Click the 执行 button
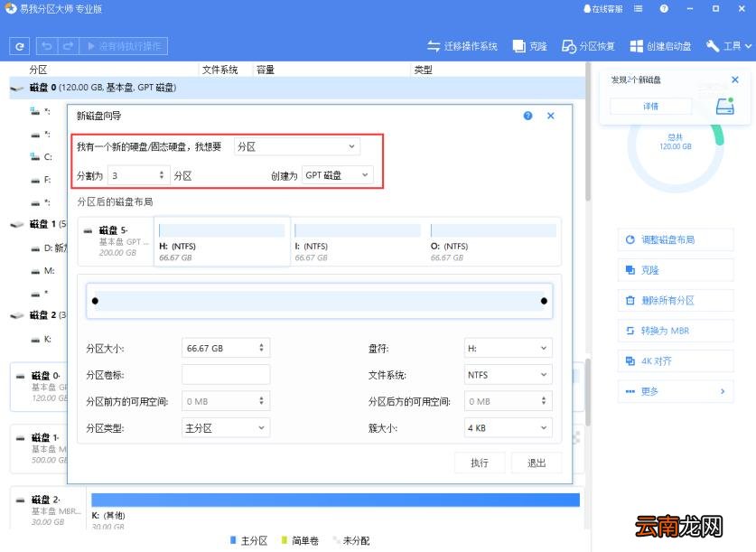This screenshot has width=756, height=552. [480, 463]
